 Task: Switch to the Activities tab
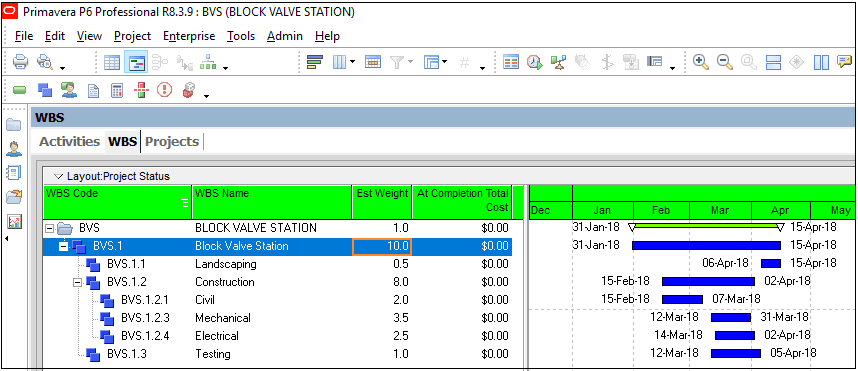tap(69, 141)
